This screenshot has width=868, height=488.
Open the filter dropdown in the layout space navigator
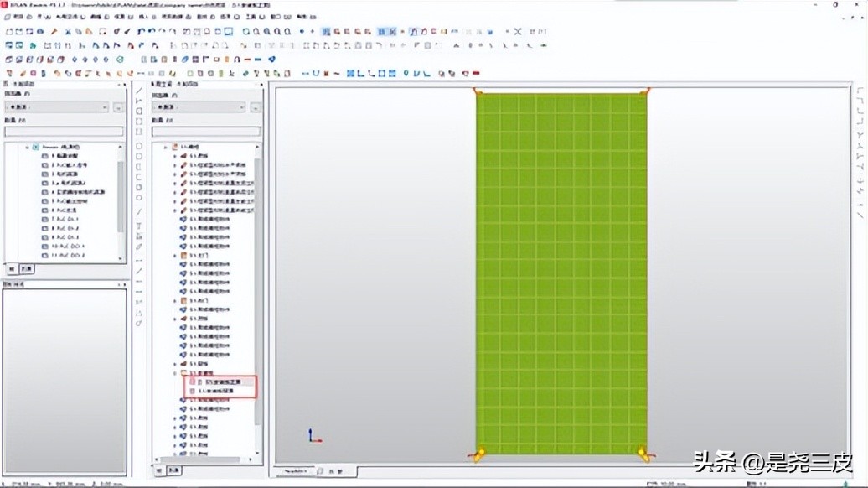point(198,107)
